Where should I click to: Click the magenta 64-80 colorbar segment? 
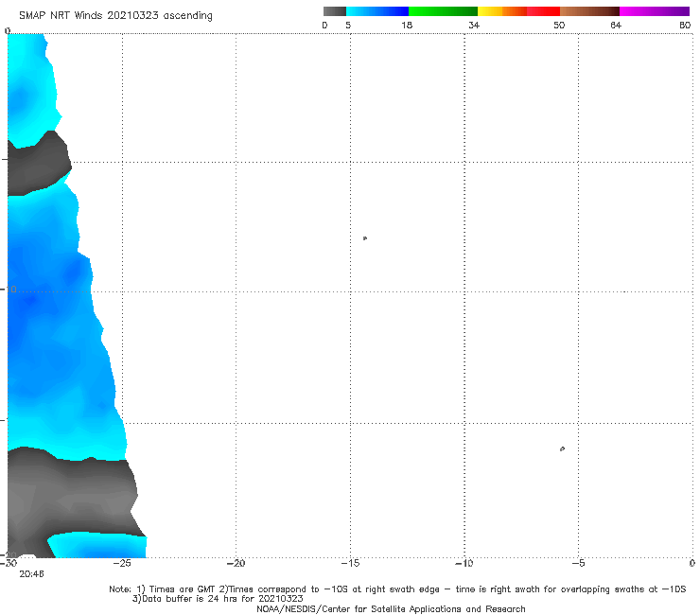[655, 11]
